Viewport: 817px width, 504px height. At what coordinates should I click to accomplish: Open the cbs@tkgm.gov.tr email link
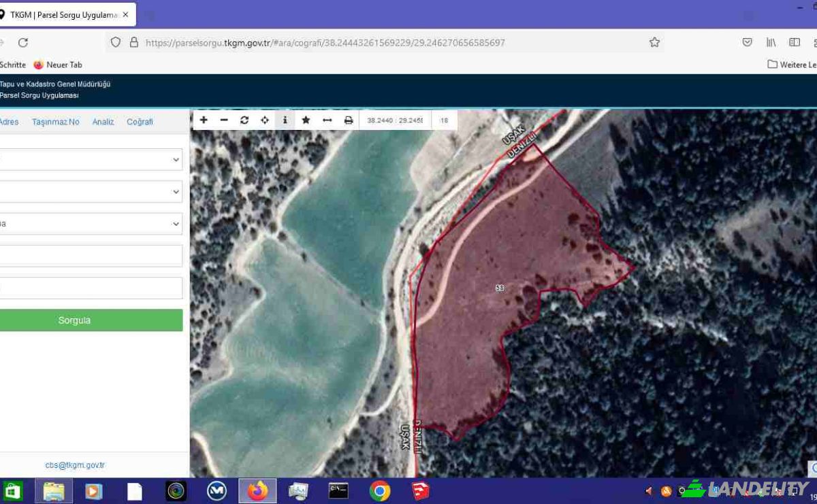coord(75,465)
